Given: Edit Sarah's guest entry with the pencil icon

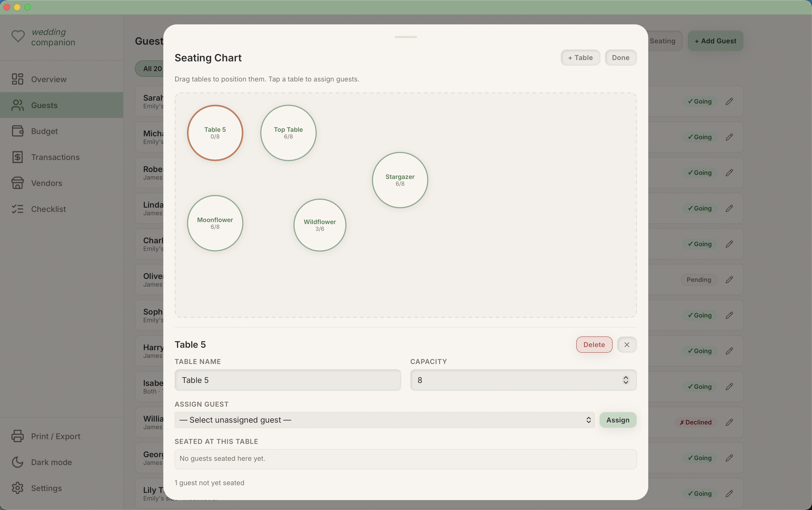Looking at the screenshot, I should 729,101.
